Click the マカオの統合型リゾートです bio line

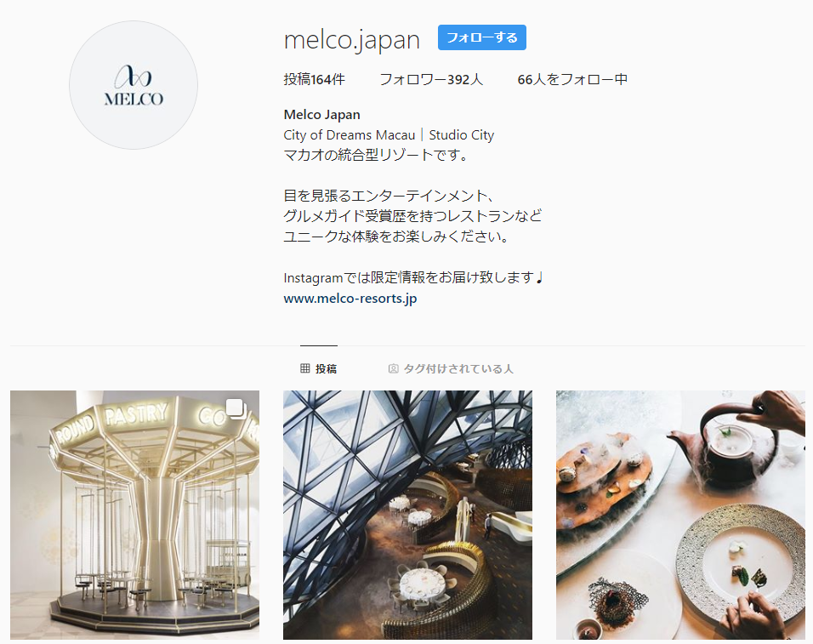click(x=376, y=155)
